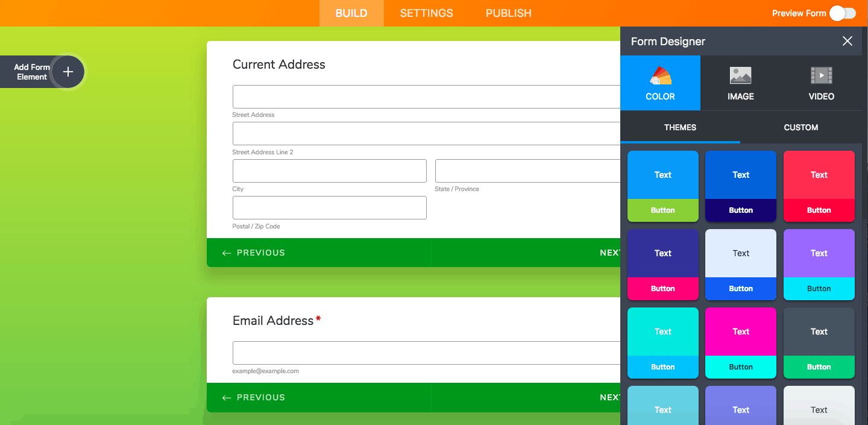
Task: Select the Current Address heading text
Action: coord(279,65)
